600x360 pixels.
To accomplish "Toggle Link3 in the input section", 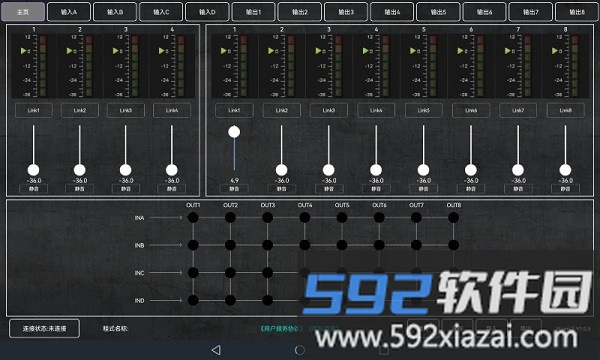I will point(126,110).
